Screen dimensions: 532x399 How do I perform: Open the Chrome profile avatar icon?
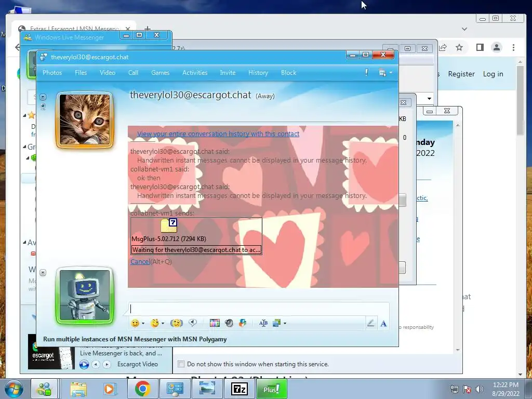[497, 47]
